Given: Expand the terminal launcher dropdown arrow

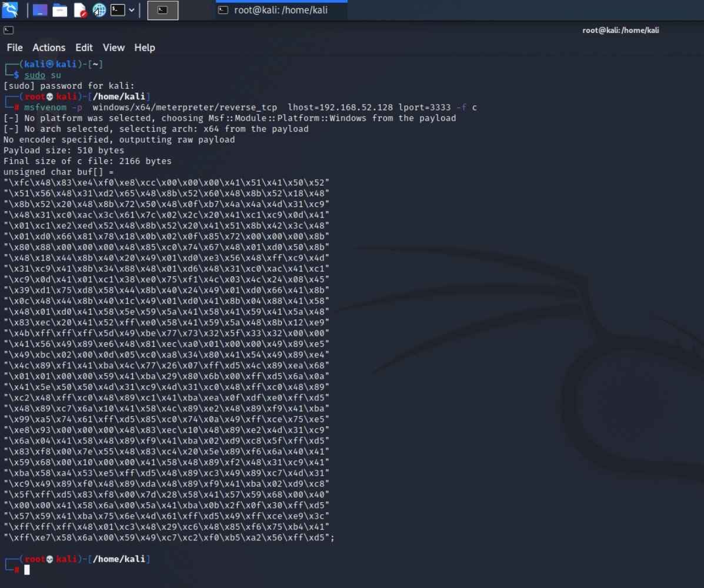Looking at the screenshot, I should click(132, 10).
